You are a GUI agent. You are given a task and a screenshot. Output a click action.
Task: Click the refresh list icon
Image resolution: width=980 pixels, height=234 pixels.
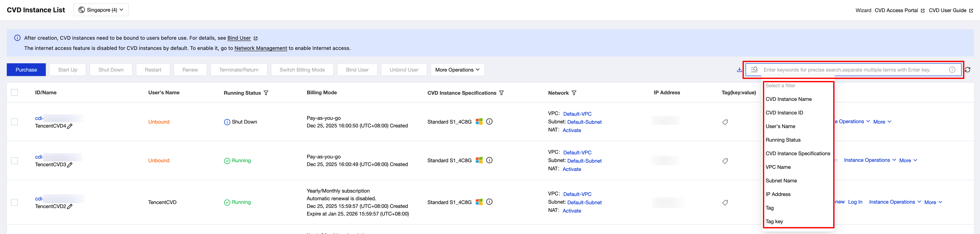coord(967,70)
